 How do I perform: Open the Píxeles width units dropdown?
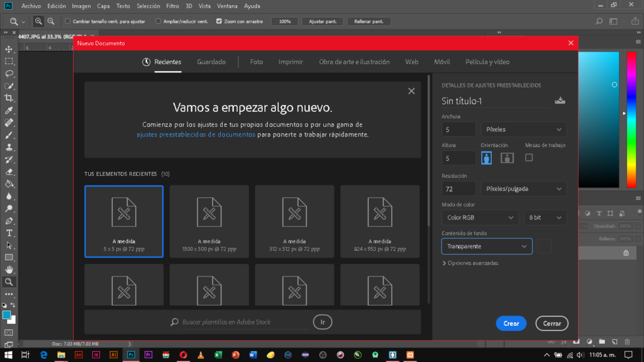click(x=524, y=129)
